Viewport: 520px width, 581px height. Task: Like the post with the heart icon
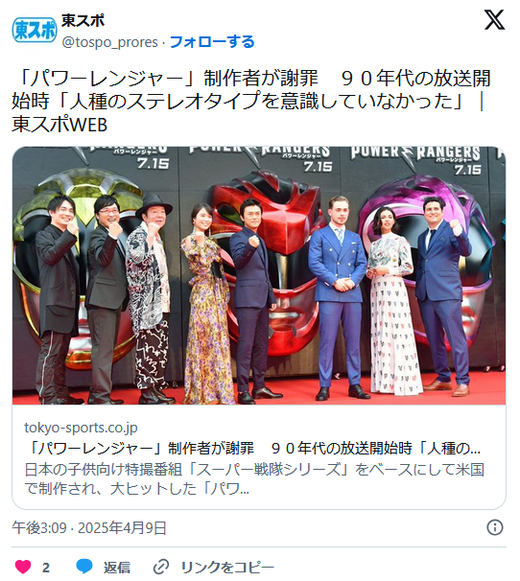(23, 567)
